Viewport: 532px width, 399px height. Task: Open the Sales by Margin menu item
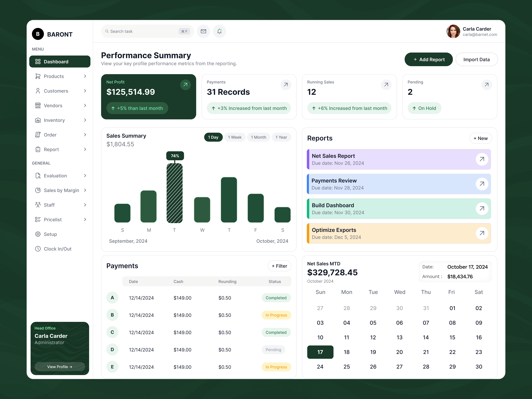[60, 190]
